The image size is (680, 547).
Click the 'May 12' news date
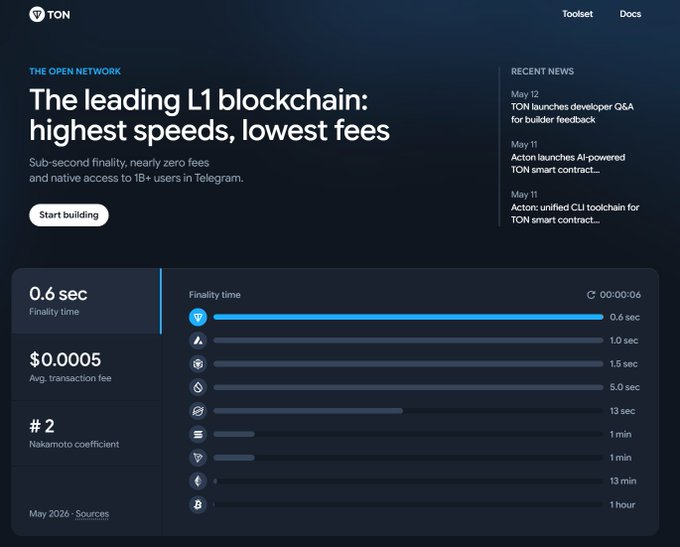pyautogui.click(x=525, y=94)
